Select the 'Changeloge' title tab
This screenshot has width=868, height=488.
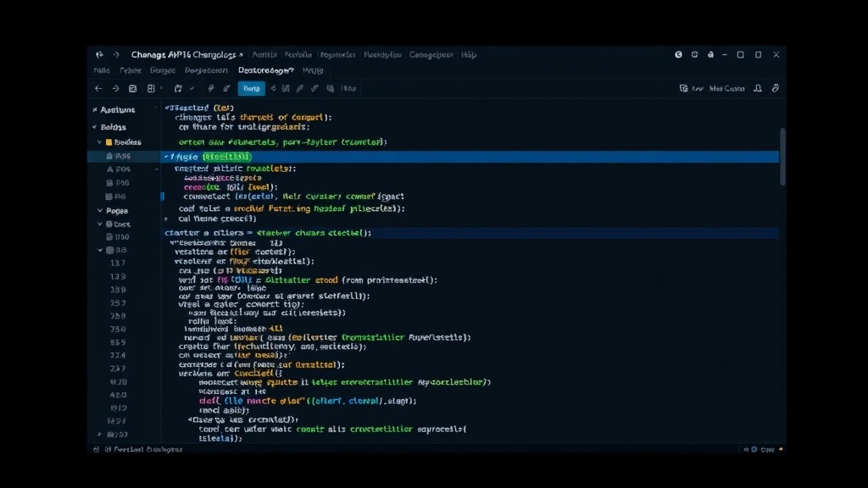pos(183,55)
